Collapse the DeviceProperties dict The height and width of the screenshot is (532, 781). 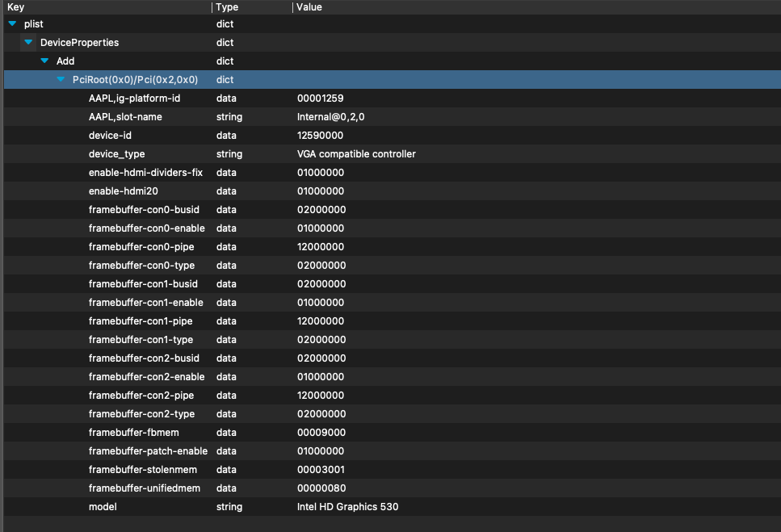click(x=28, y=42)
